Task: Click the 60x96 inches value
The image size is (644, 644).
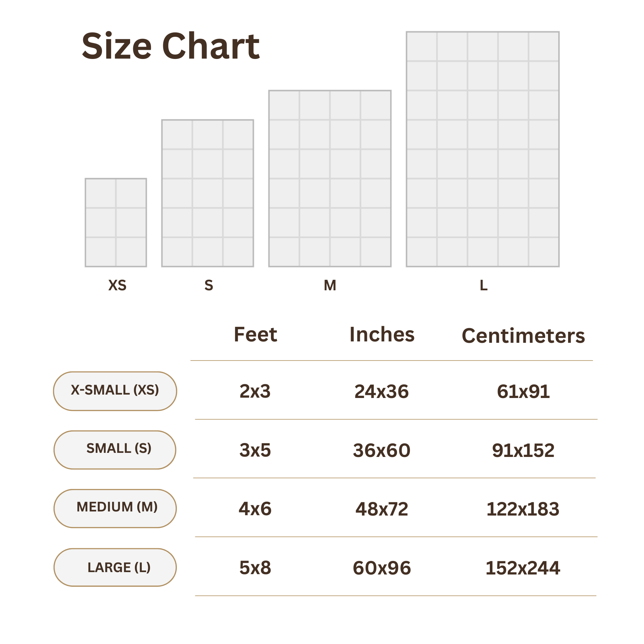Action: (x=382, y=568)
